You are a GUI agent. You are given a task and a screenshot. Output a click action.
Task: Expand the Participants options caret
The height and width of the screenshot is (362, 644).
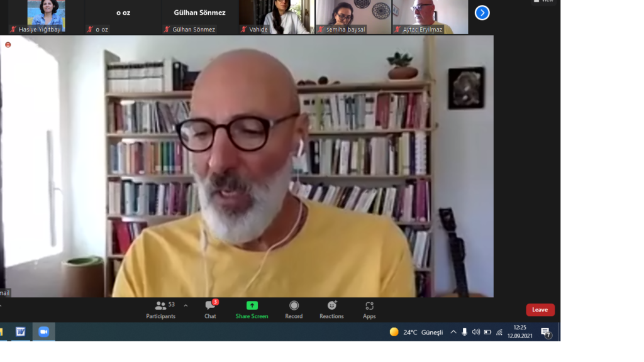(186, 306)
